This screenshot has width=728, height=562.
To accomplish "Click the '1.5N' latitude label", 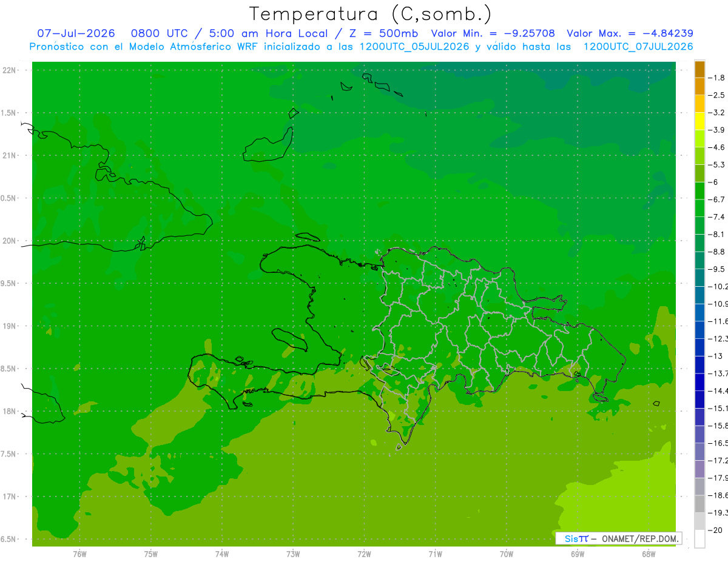I will [9, 113].
